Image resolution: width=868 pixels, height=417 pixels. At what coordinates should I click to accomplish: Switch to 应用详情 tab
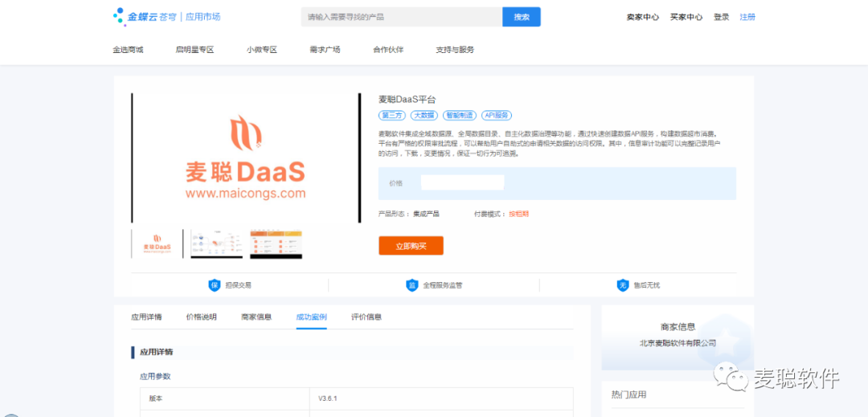click(x=146, y=317)
